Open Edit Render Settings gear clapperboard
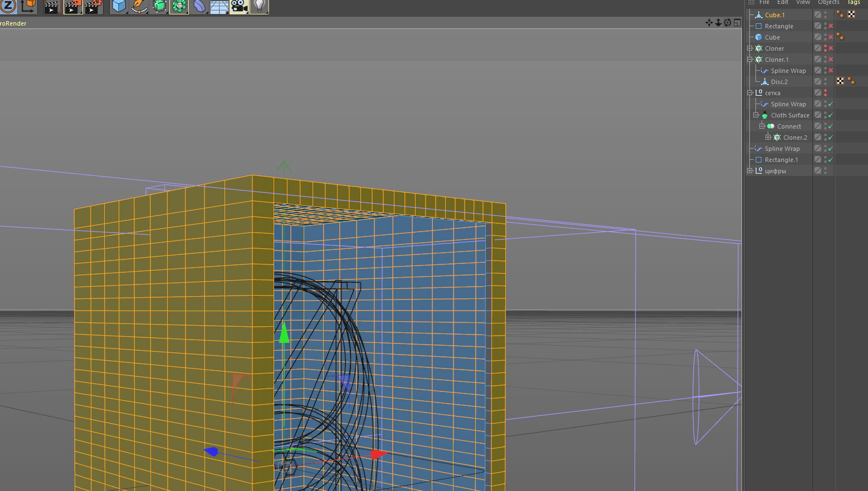This screenshot has width=868, height=491. pyautogui.click(x=93, y=7)
